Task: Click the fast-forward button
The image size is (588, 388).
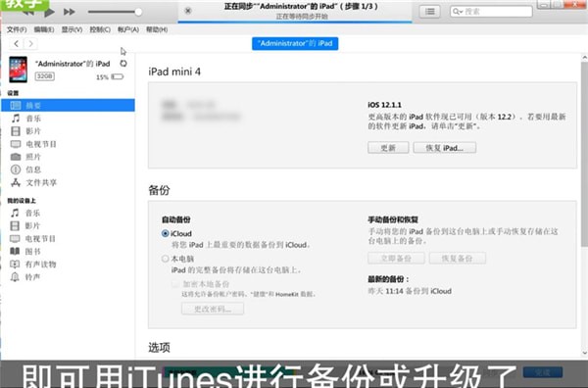Action: click(x=69, y=12)
